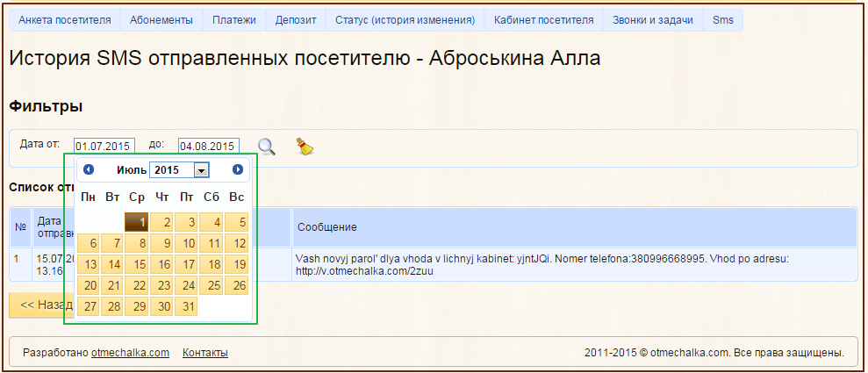This screenshot has width=868, height=373.
Task: Click the Дата от input field
Action: [104, 146]
